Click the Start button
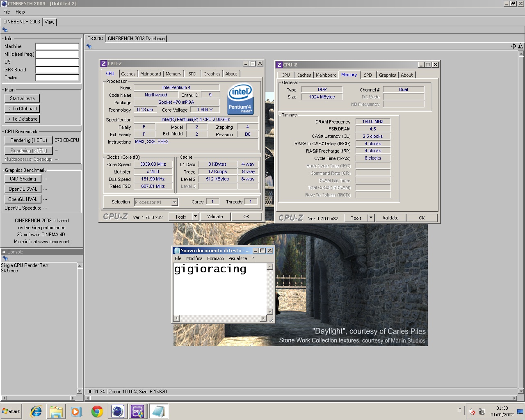This screenshot has height=420, width=525. click(11, 411)
